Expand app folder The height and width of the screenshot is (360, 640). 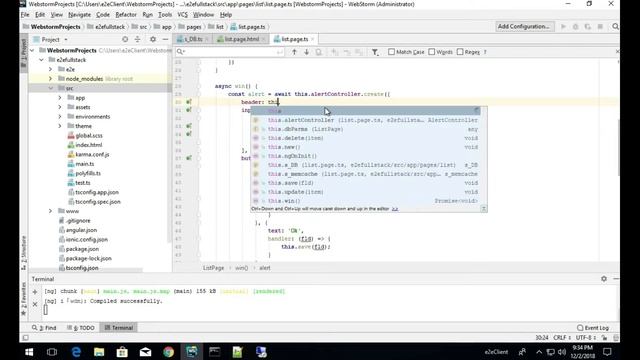click(60, 98)
